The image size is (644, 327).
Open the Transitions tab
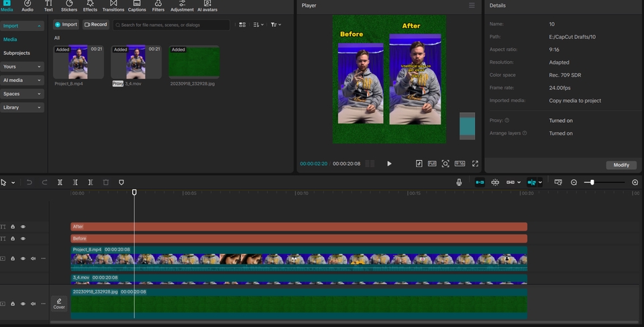point(113,6)
